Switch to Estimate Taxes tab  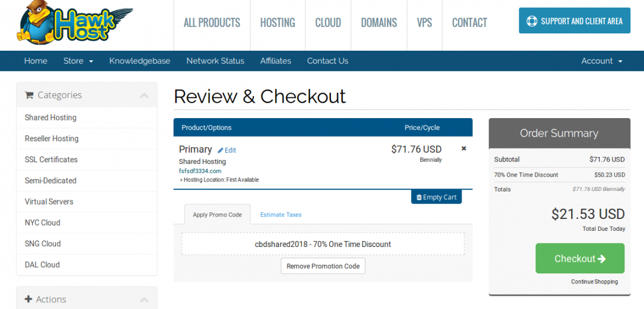[x=281, y=215]
